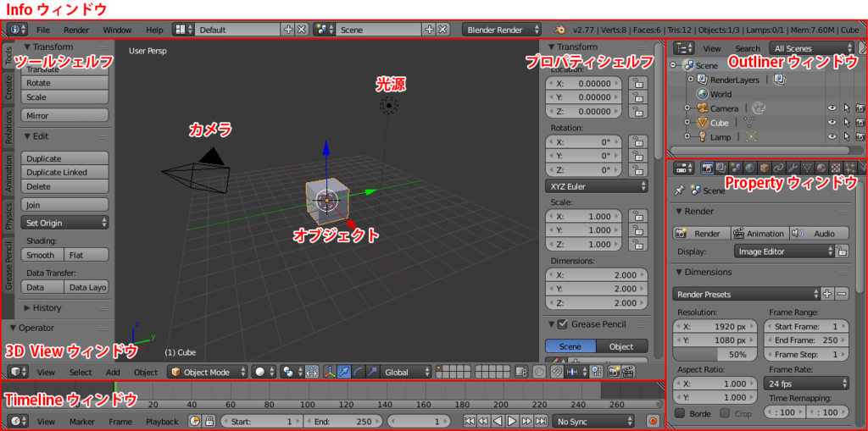Click the Animation render button
This screenshot has height=431, width=868.
pos(759,234)
